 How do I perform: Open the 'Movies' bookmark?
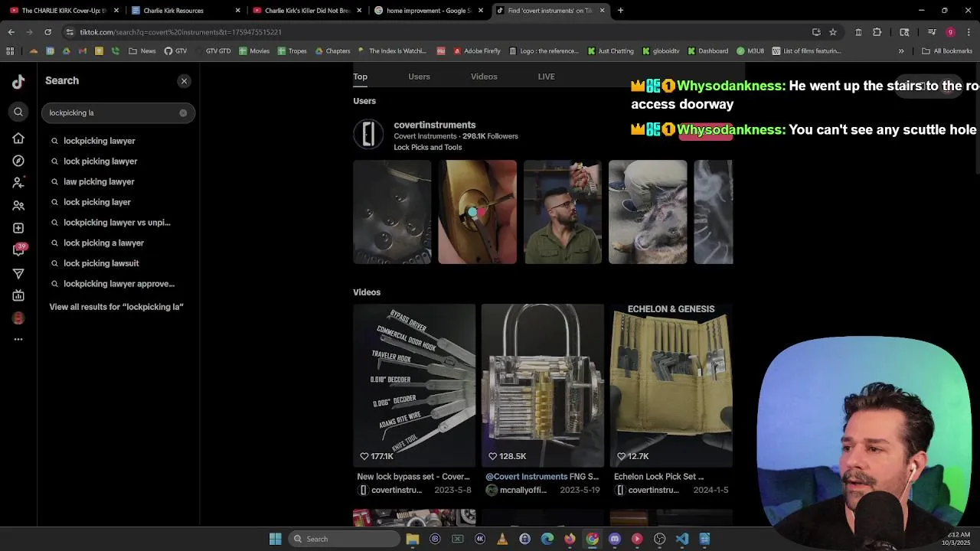(x=254, y=51)
